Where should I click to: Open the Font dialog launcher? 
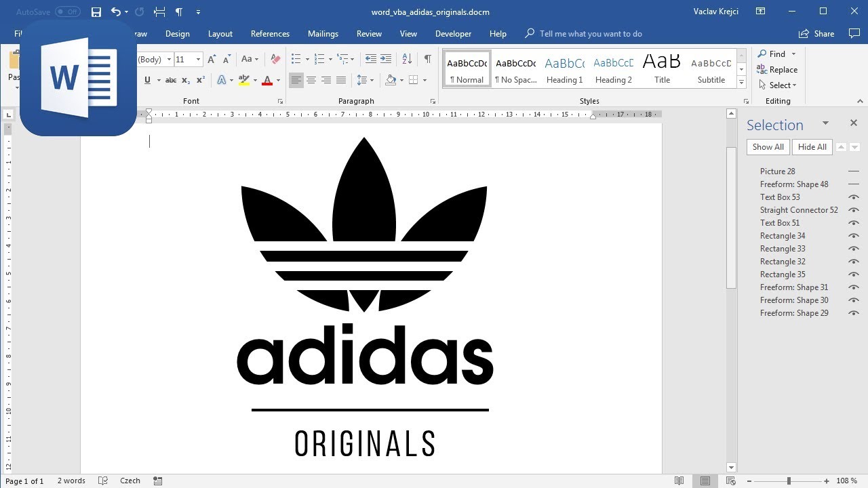pyautogui.click(x=280, y=102)
